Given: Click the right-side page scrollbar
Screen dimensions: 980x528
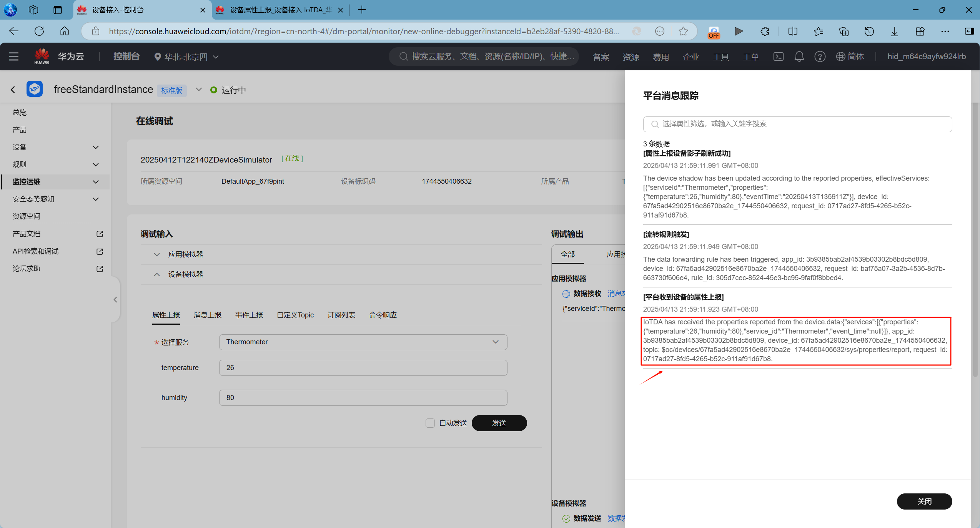Looking at the screenshot, I should pos(975,238).
